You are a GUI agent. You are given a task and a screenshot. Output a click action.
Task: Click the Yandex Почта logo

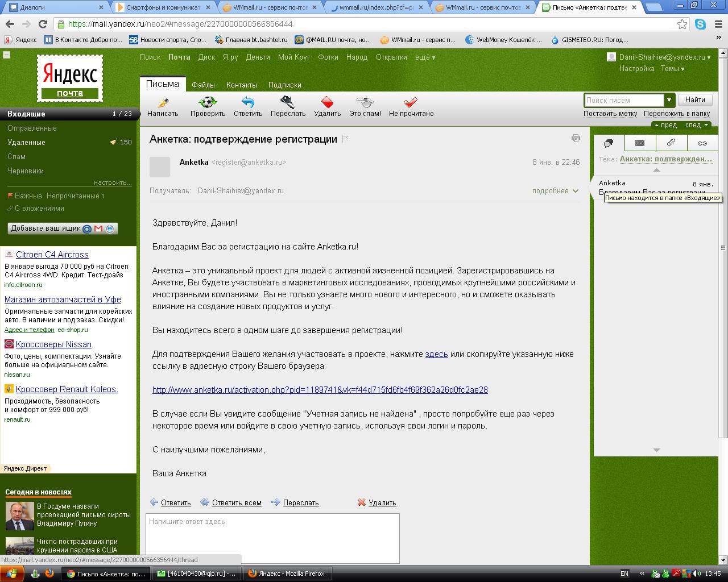pos(70,78)
